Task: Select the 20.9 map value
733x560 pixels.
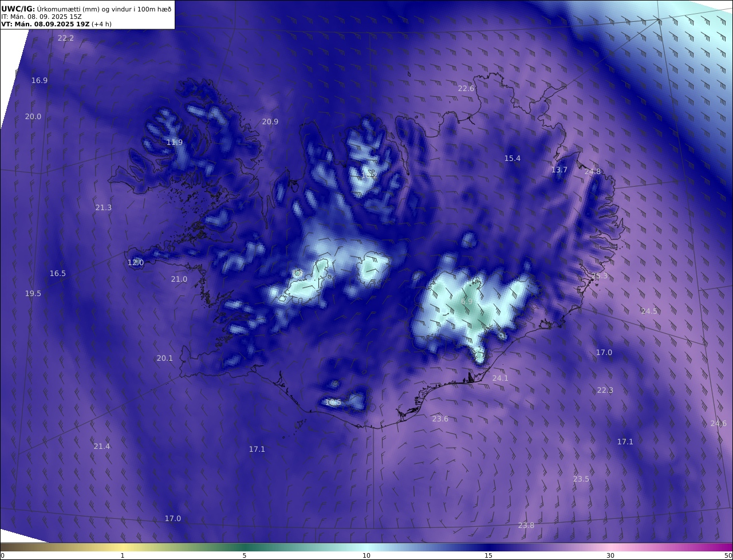Action: (270, 122)
